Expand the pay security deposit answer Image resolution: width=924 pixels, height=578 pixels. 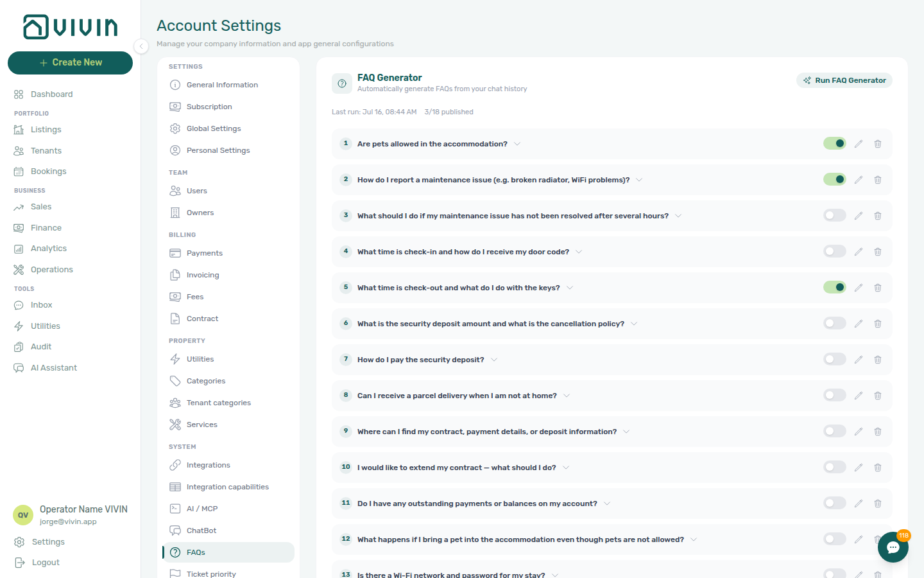point(494,360)
